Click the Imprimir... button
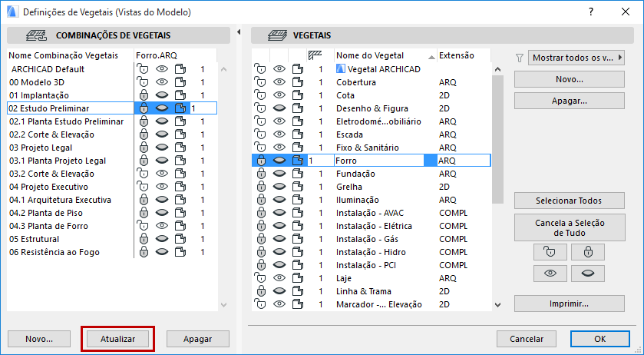The image size is (644, 355). [570, 304]
